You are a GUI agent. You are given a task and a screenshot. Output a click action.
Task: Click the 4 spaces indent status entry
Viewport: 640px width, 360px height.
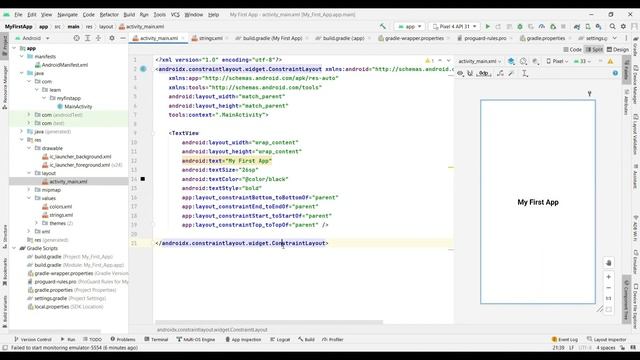point(605,348)
